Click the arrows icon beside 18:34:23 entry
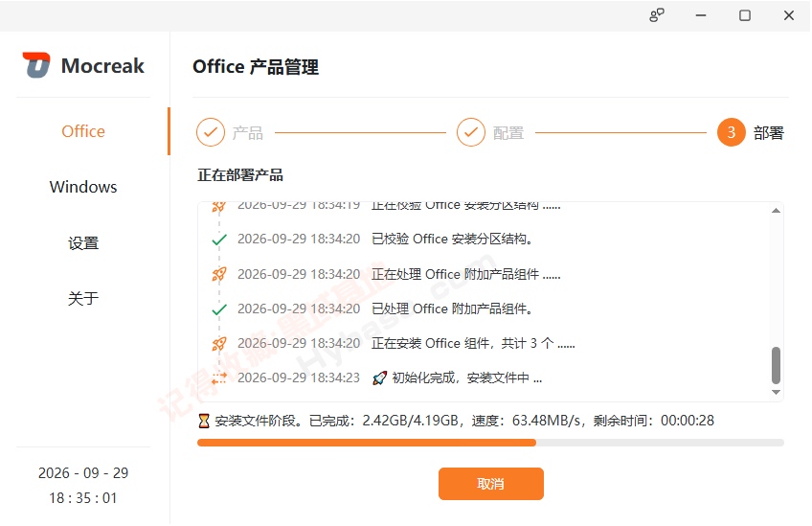Image resolution: width=812 pixels, height=526 pixels. (219, 378)
